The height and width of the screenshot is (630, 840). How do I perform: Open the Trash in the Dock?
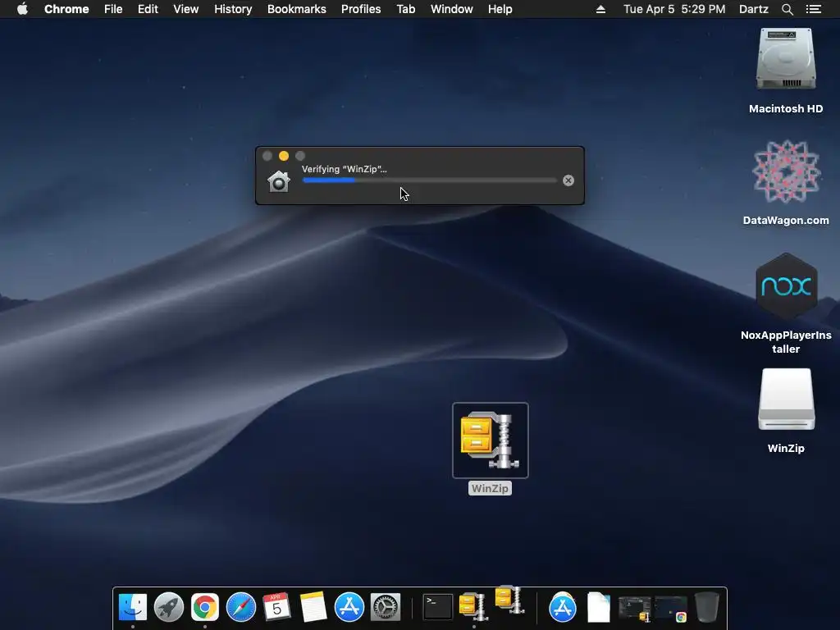coord(706,607)
